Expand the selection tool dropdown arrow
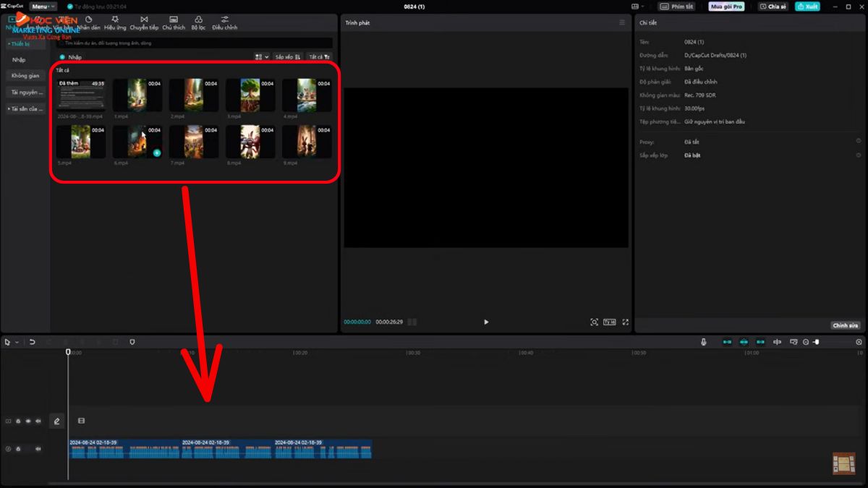 pyautogui.click(x=17, y=342)
